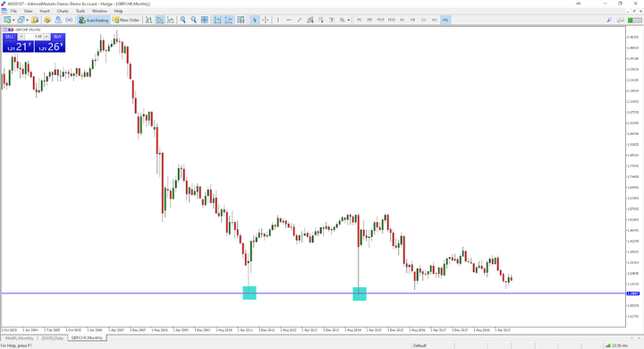Open new chart dropdown arrow

coord(13,20)
